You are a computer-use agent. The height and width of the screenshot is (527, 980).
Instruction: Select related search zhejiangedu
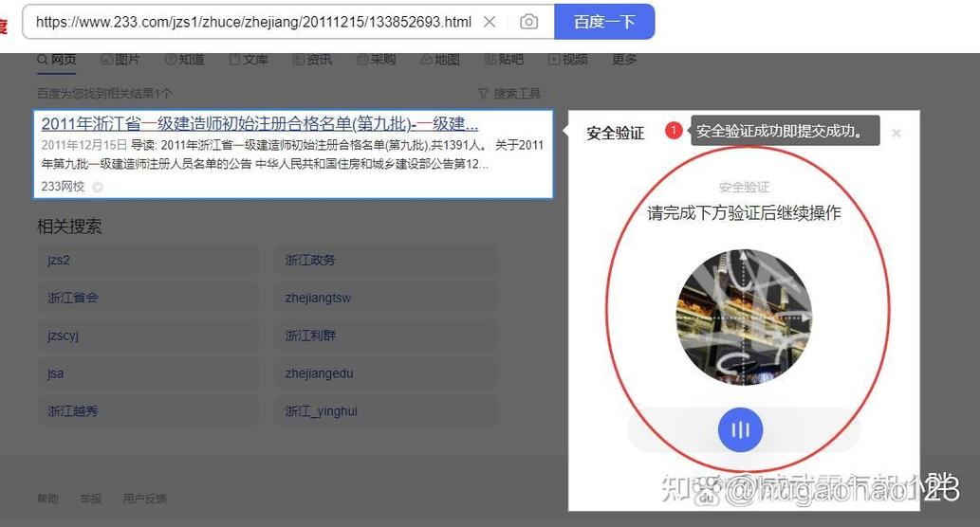click(386, 373)
